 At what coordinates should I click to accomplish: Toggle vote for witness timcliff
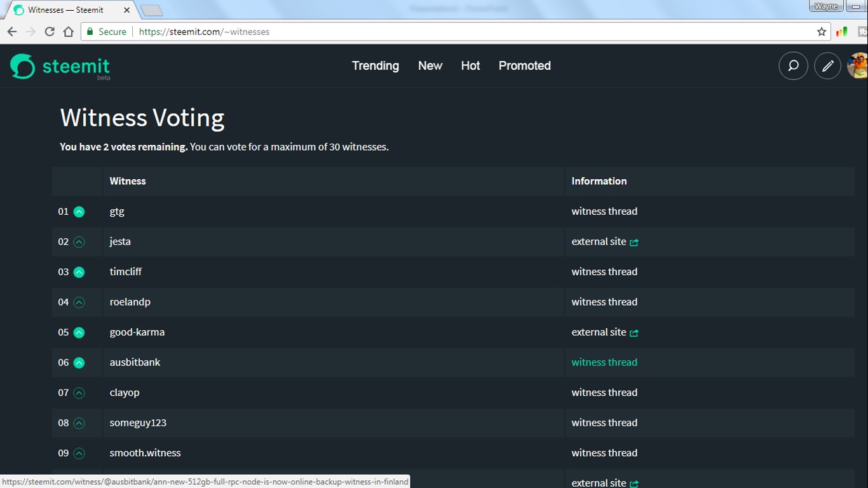(79, 272)
